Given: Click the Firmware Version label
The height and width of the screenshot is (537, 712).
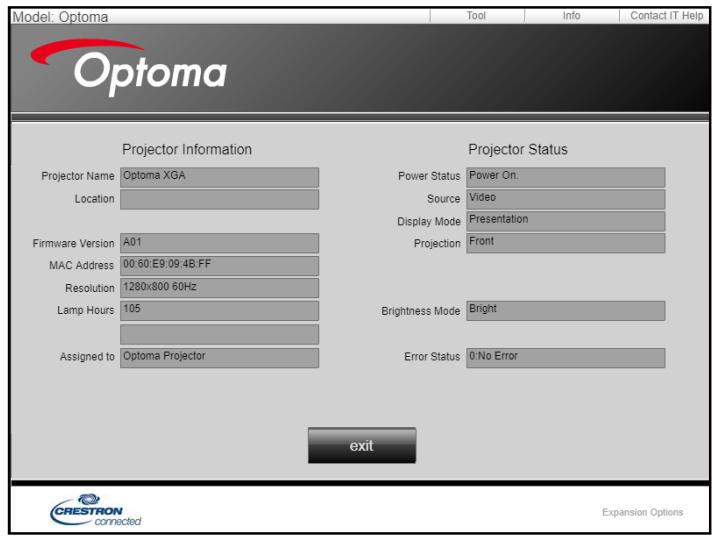Looking at the screenshot, I should point(74,243).
